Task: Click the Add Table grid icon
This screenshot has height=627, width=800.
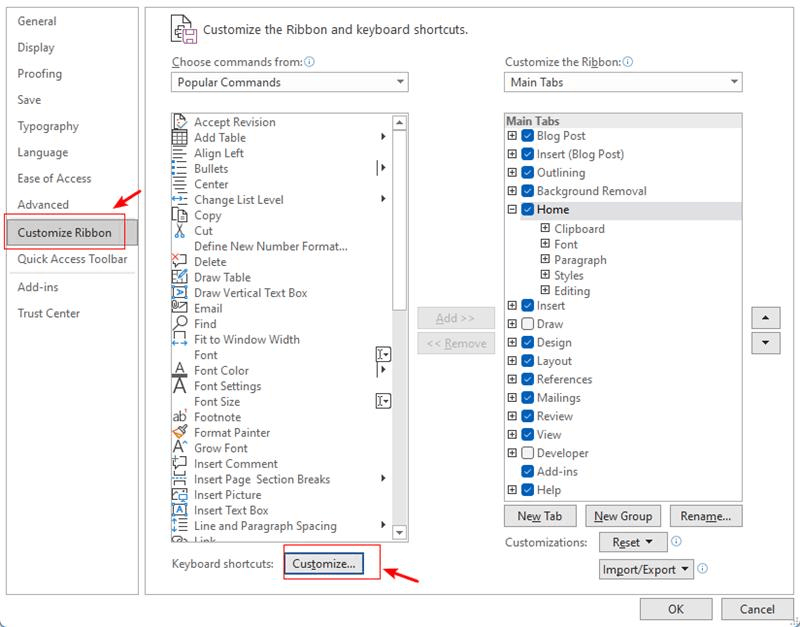Action: [180, 138]
